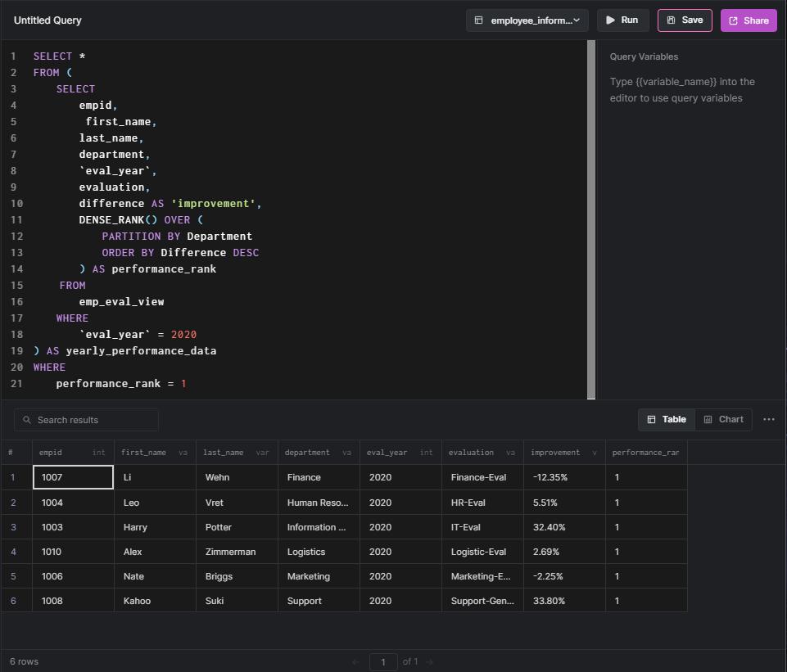The width and height of the screenshot is (787, 672).
Task: Select the last name cell Zimmerman
Action: coord(237,552)
